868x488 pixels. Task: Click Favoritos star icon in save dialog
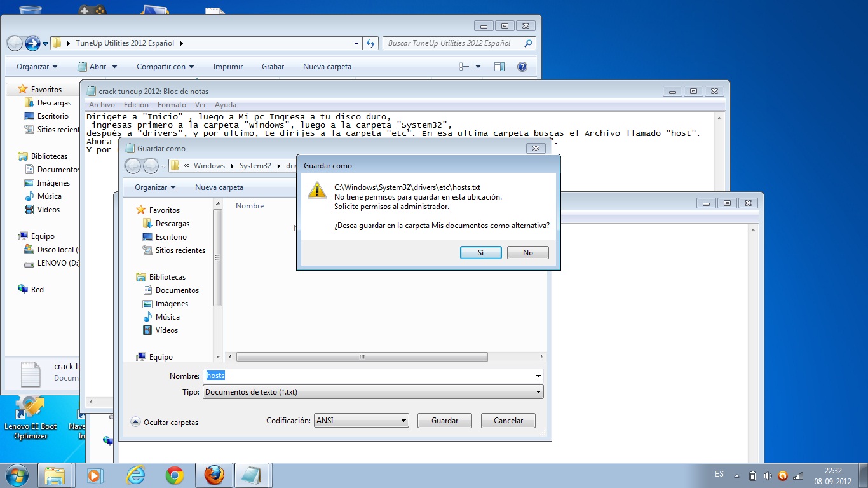[141, 210]
